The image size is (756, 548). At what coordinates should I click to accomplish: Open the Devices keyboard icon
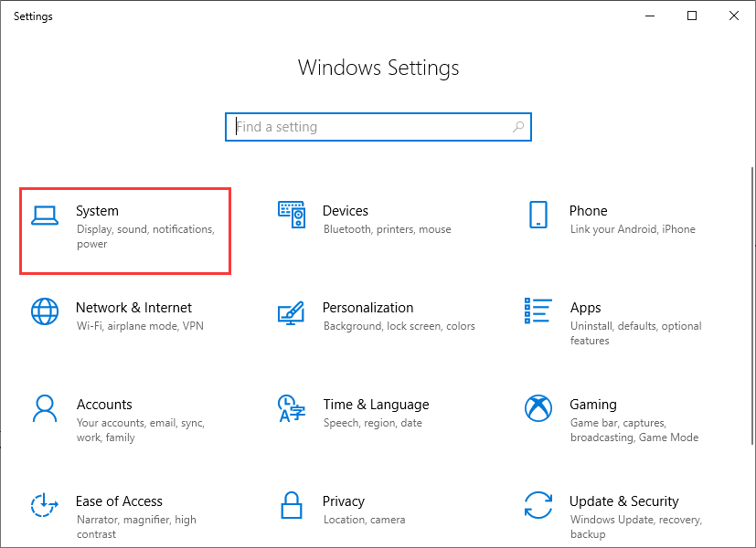tap(292, 215)
